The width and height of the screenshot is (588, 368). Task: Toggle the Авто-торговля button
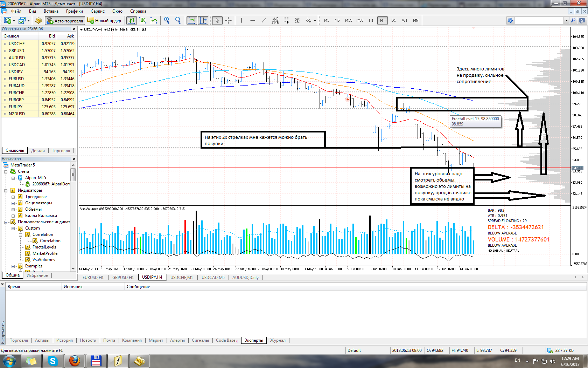(65, 21)
